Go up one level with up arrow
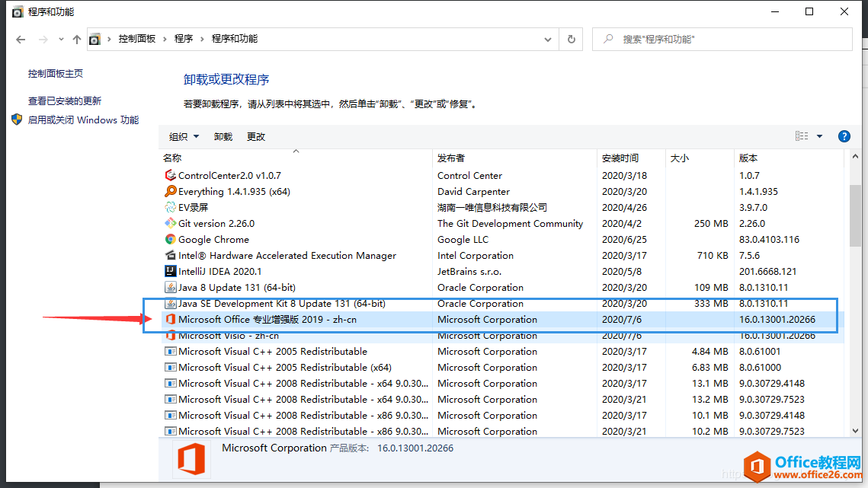Viewport: 868px width, 488px height. click(77, 40)
